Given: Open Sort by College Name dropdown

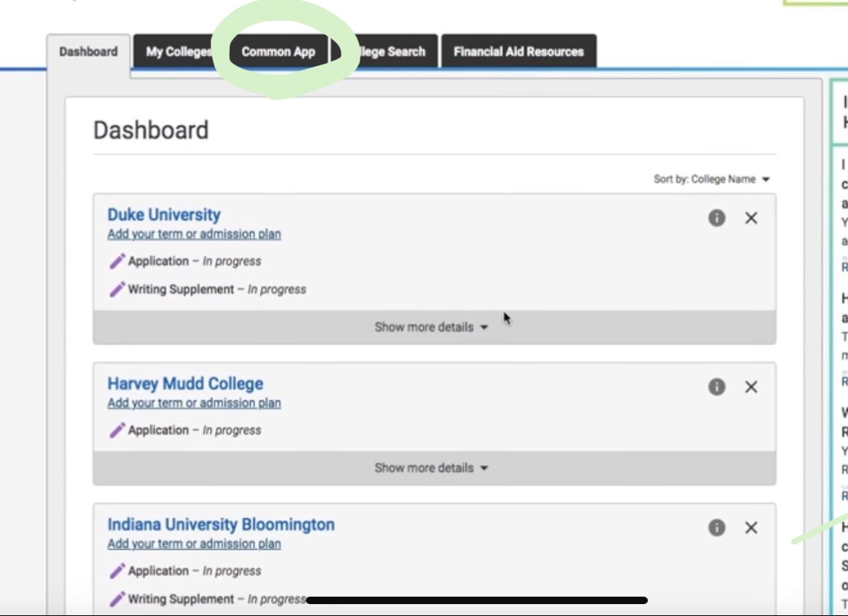Looking at the screenshot, I should 711,179.
